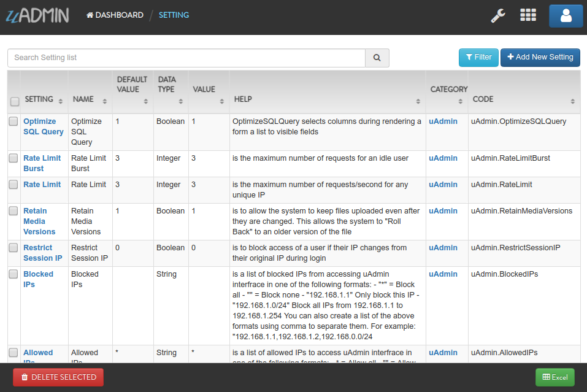Check the Rate Limit row checkbox
Image resolution: width=587 pixels, height=392 pixels.
pyautogui.click(x=13, y=185)
